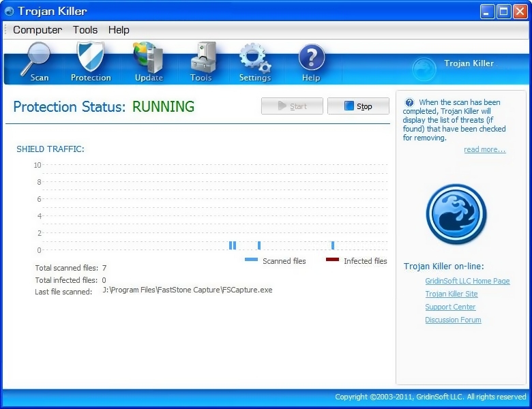
Task: Click the large Trojan Killer wave logo
Action: (456, 214)
